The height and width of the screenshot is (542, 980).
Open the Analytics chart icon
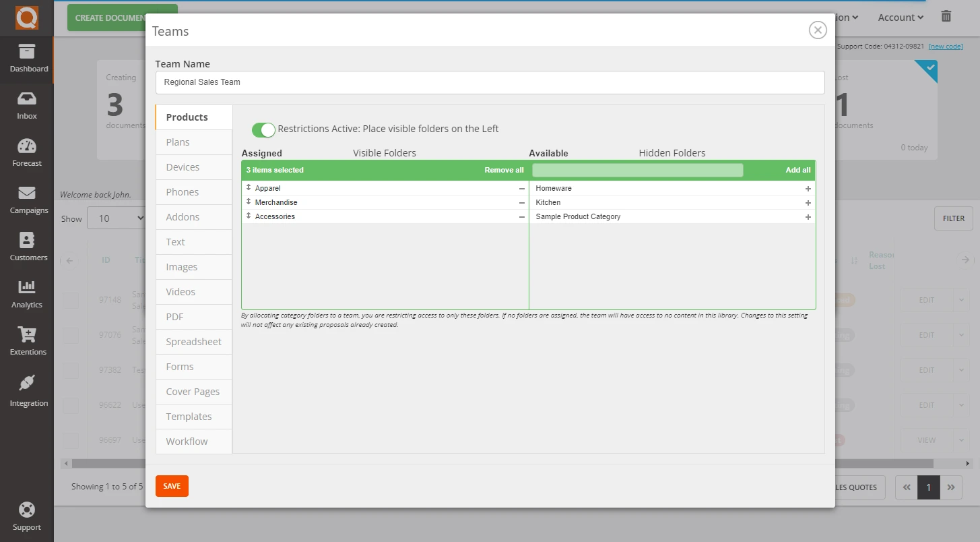point(27,289)
